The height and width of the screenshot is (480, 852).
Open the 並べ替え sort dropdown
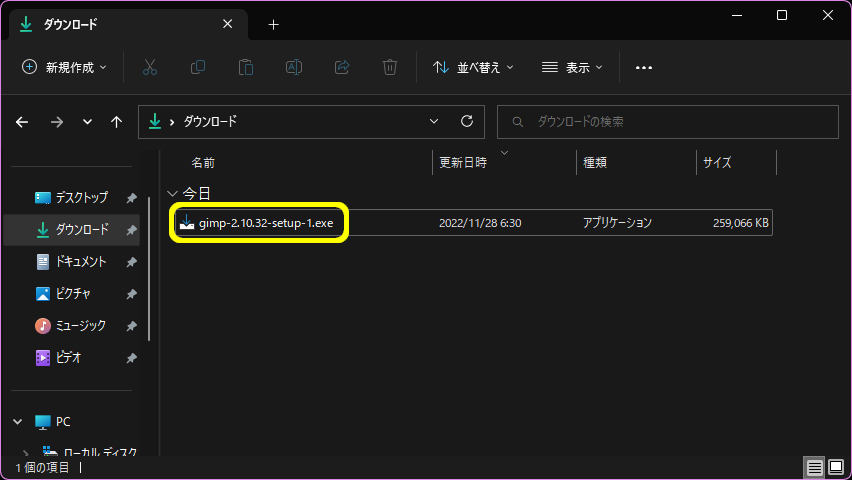coord(473,67)
